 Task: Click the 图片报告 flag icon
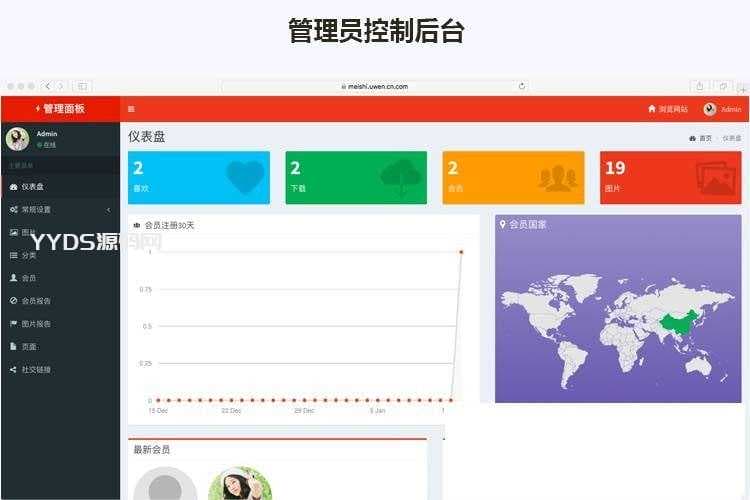13,323
